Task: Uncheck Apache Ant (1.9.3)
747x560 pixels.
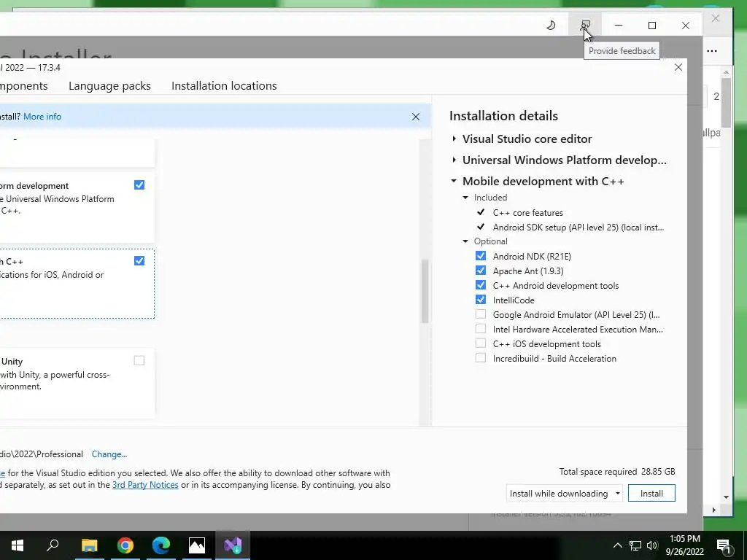Action: [481, 271]
